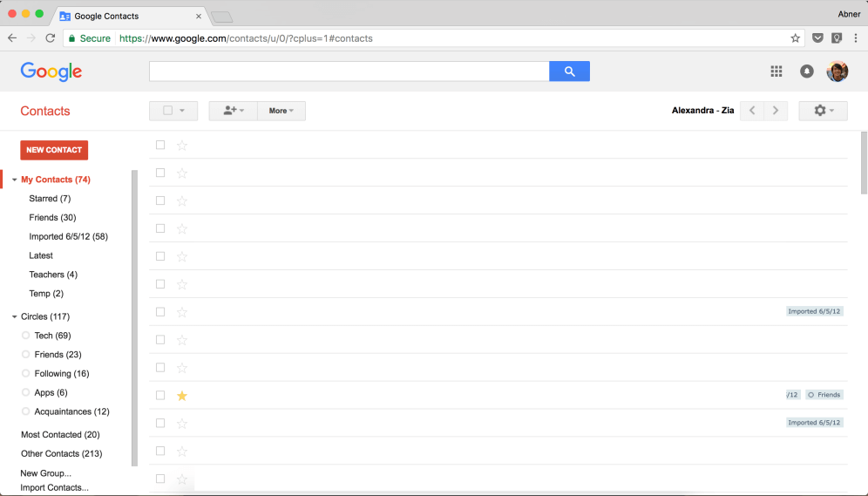The image size is (868, 496).
Task: Bookmark this page with the star icon
Action: pyautogui.click(x=795, y=38)
